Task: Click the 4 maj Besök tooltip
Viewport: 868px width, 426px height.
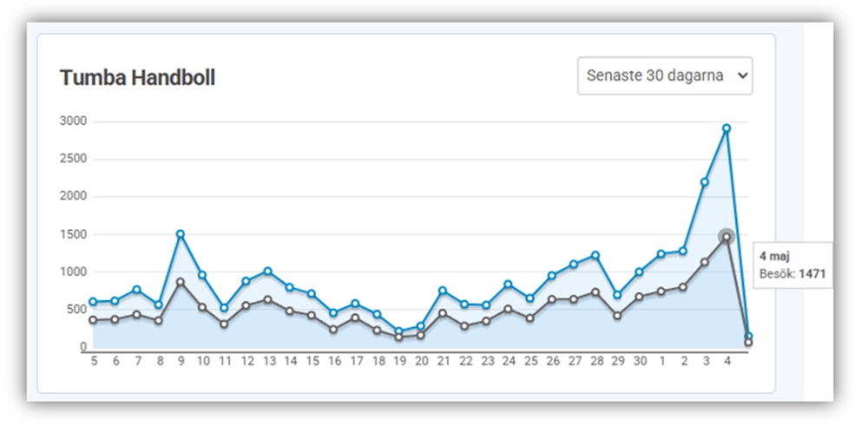Action: click(793, 265)
